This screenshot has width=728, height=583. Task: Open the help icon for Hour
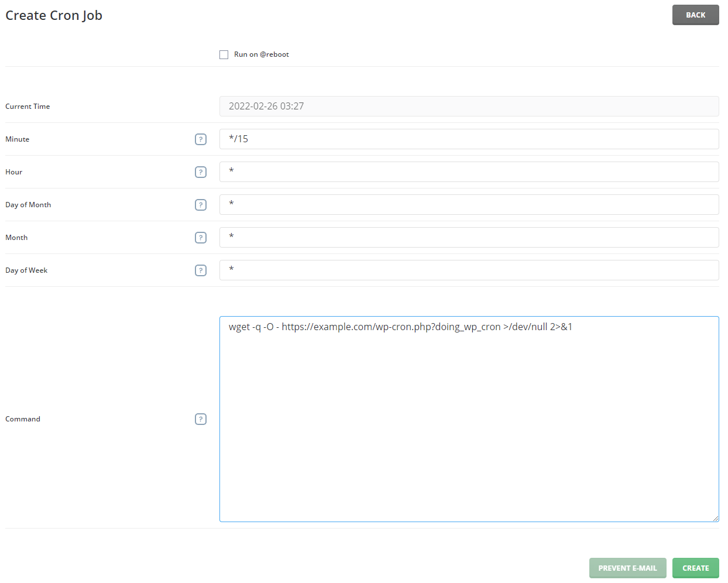tap(201, 172)
